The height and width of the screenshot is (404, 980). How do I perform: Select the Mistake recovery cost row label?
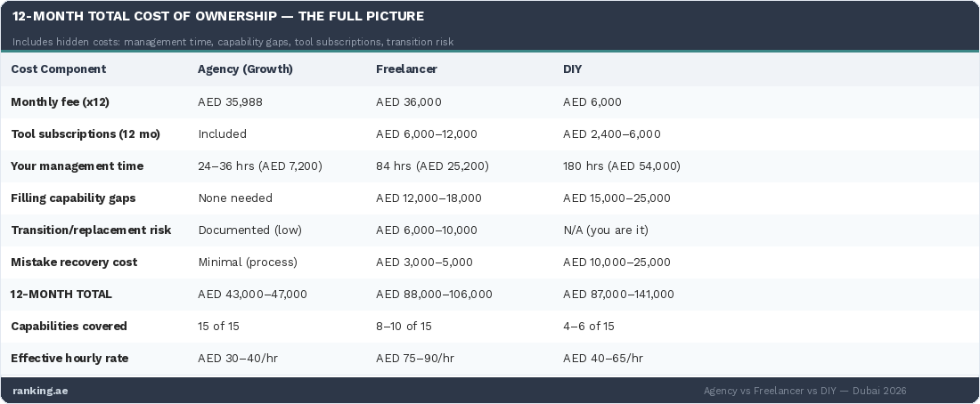74,263
